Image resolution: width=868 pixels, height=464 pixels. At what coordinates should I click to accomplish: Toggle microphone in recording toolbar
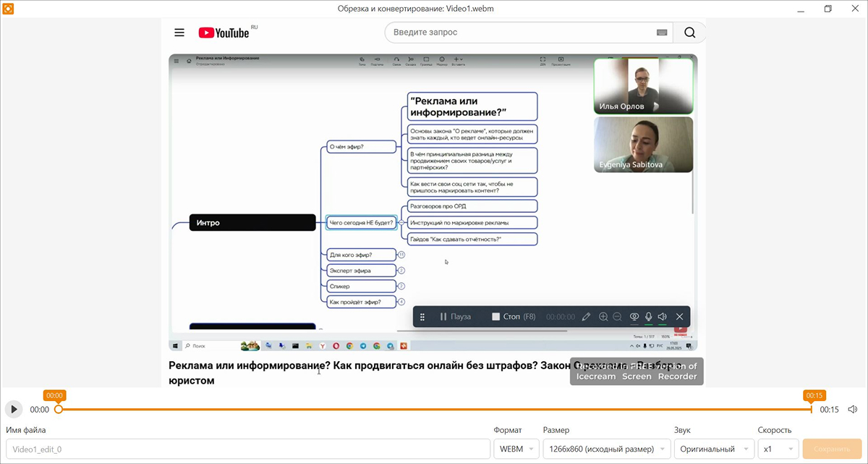[649, 317]
